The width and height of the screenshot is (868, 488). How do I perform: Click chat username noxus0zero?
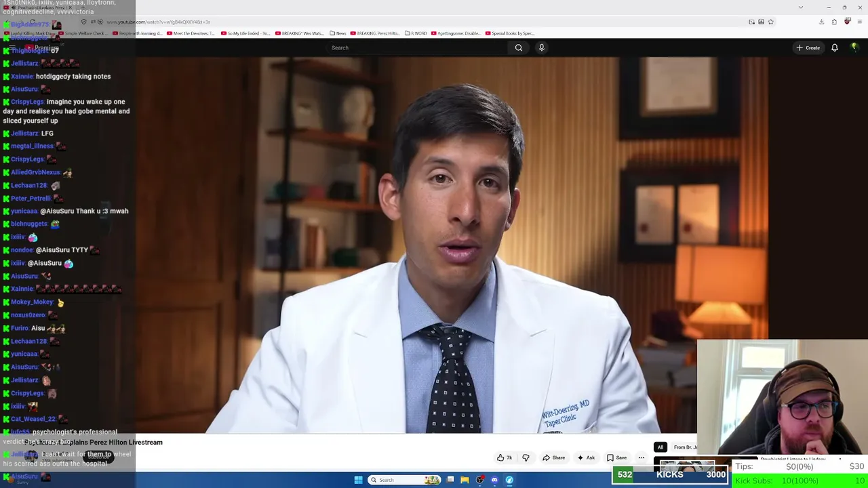28,315
